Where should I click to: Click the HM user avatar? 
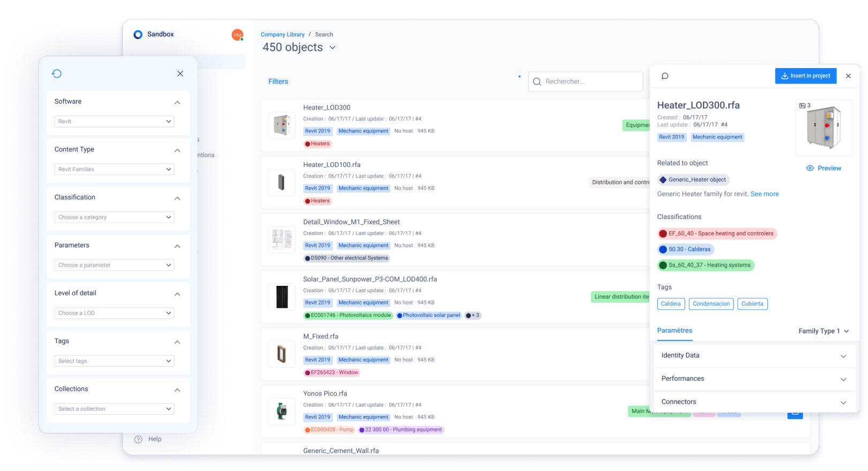[237, 35]
